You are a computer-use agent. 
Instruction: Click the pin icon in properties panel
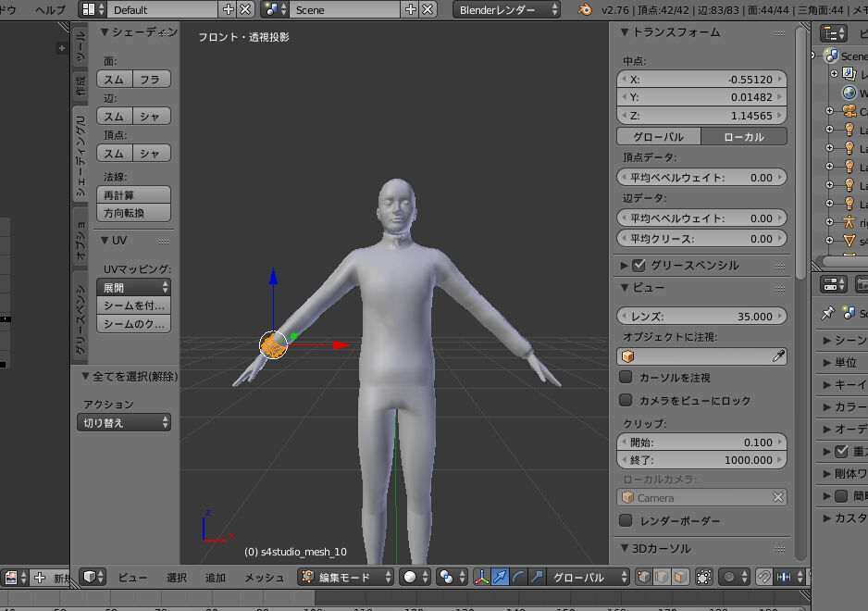pyautogui.click(x=827, y=313)
